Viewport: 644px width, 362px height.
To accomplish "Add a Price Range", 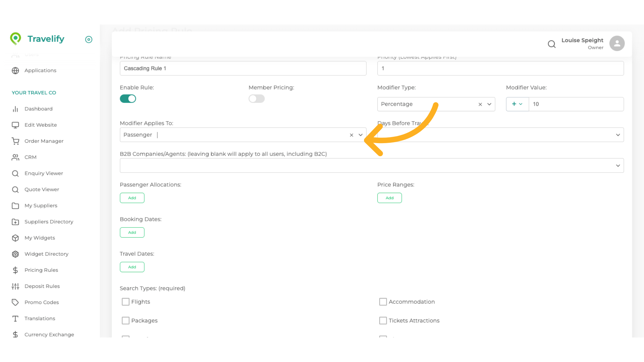I will 389,198.
